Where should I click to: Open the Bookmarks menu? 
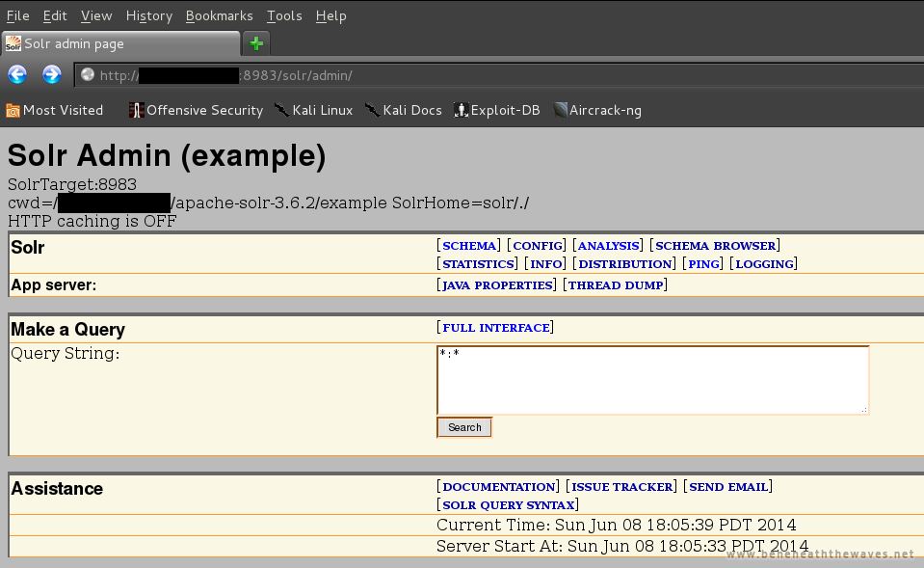219,15
